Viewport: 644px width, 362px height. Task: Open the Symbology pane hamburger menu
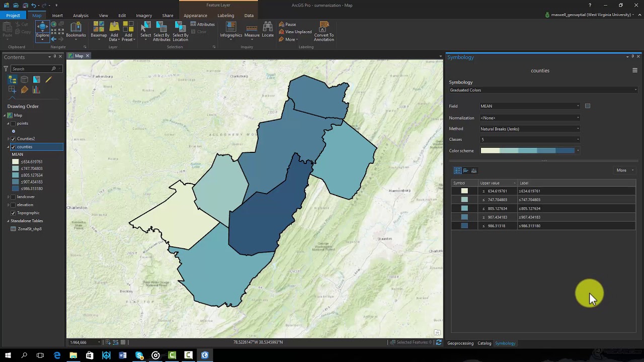(x=634, y=70)
